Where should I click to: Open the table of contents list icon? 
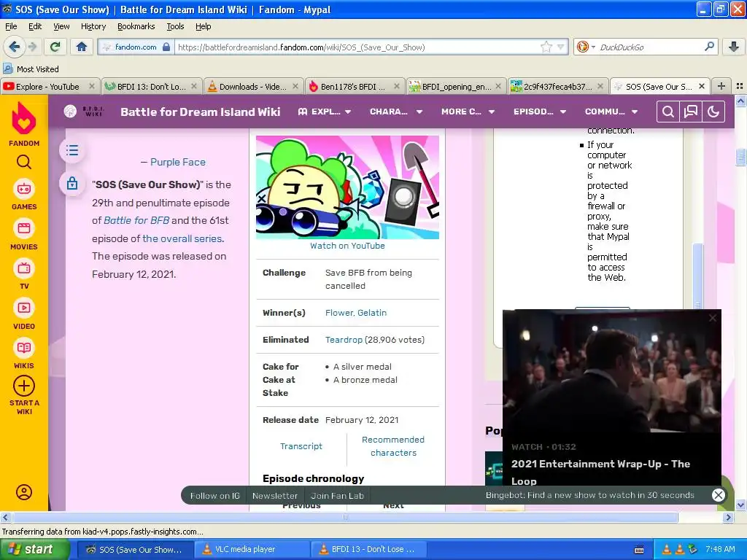tap(72, 150)
